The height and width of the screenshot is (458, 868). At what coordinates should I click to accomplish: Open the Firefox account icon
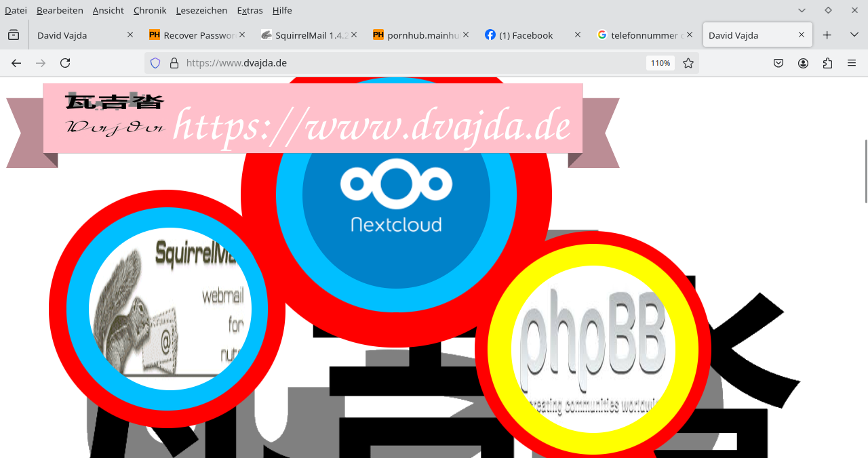[803, 63]
